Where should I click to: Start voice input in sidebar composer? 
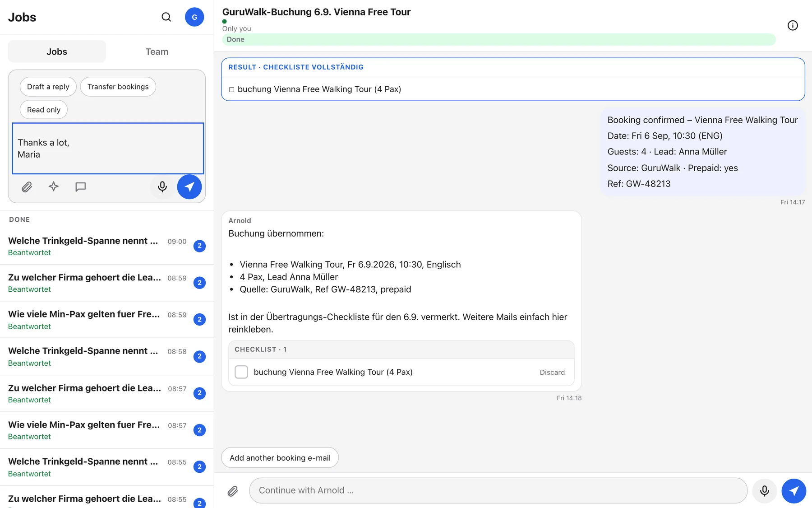pyautogui.click(x=162, y=186)
